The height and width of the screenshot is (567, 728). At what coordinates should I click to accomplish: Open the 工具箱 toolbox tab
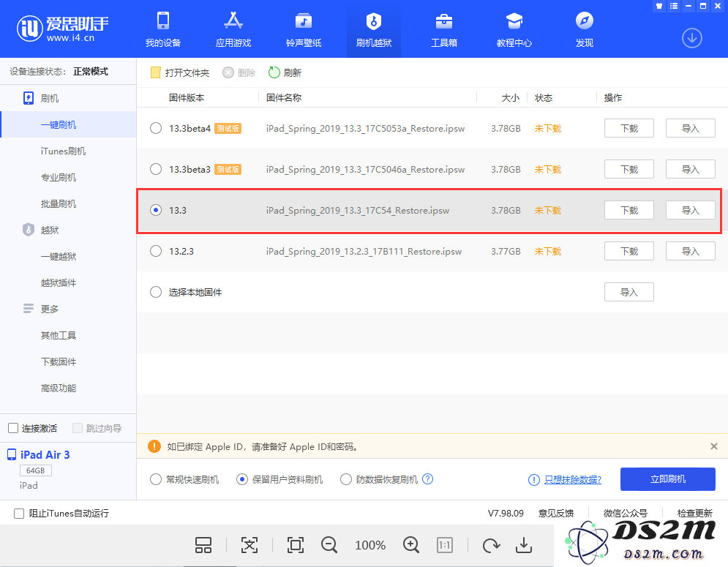coord(444,30)
